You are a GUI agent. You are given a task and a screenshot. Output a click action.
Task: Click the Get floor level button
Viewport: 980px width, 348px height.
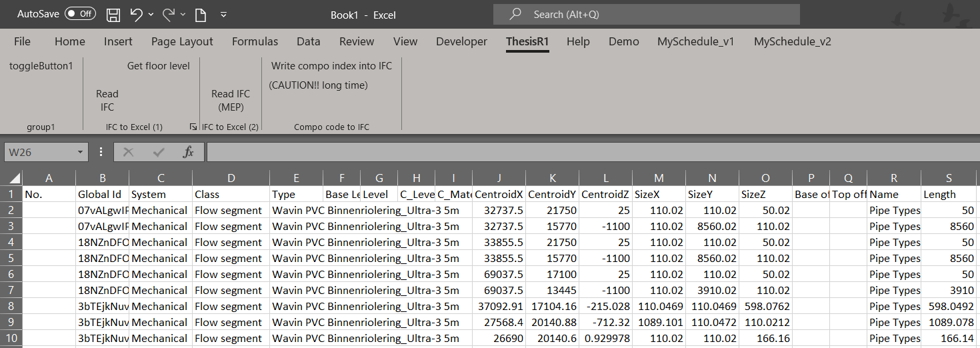tap(159, 65)
